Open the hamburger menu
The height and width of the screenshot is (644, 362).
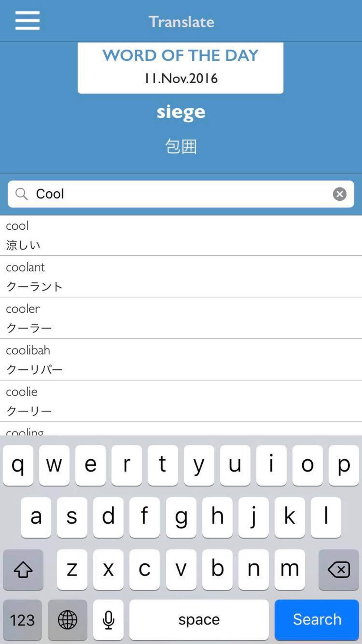[28, 21]
